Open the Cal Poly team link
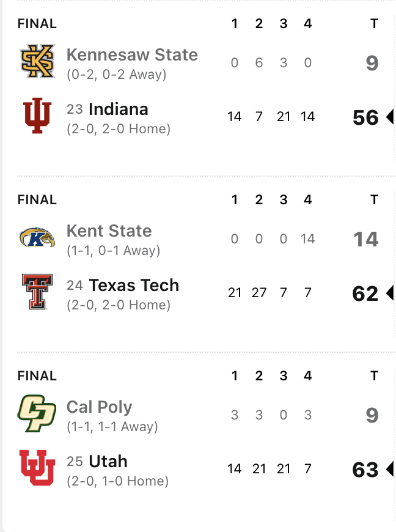396x532 pixels. coord(99,407)
